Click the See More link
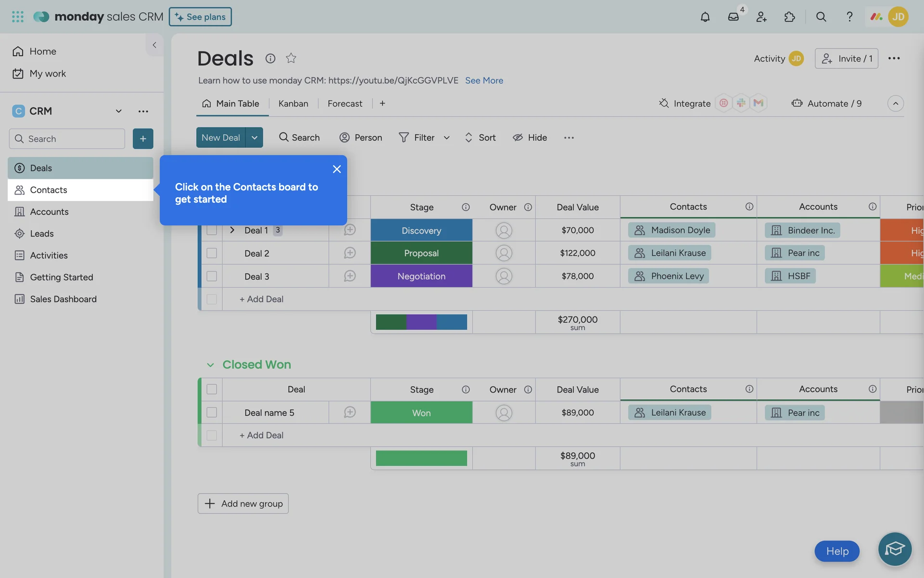The width and height of the screenshot is (924, 578). point(484,80)
